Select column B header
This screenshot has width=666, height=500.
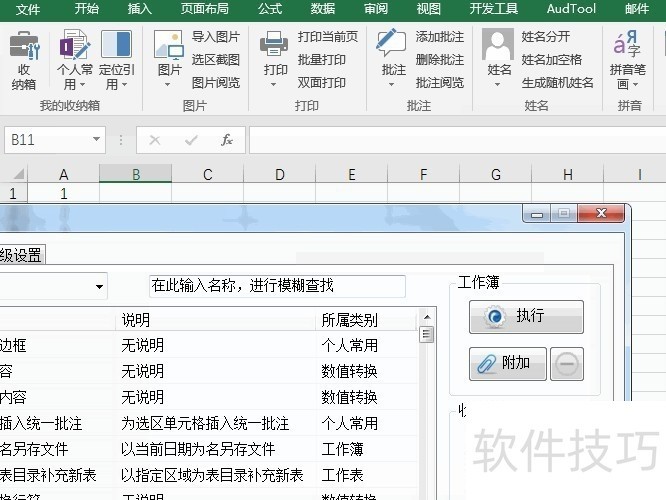[x=135, y=174]
